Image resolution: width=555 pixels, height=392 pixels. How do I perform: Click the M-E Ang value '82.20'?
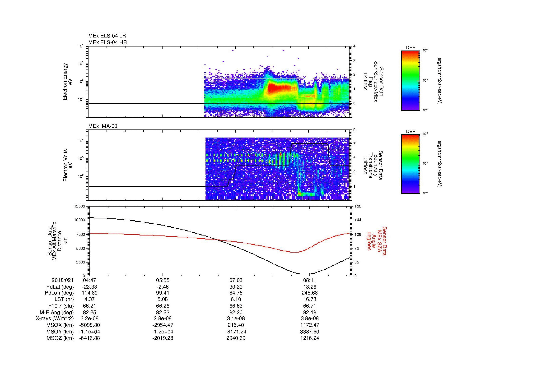click(236, 312)
